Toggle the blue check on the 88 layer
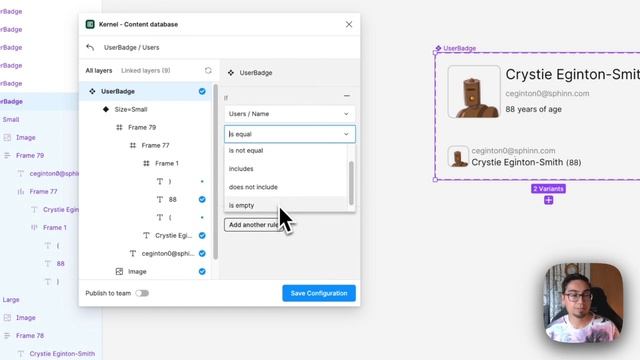640x360 pixels. pyautogui.click(x=202, y=200)
